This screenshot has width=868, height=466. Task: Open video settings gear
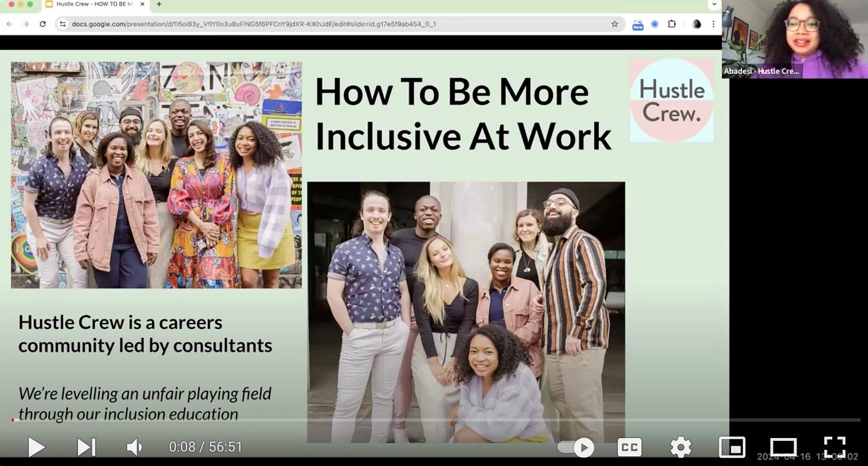coord(681,447)
